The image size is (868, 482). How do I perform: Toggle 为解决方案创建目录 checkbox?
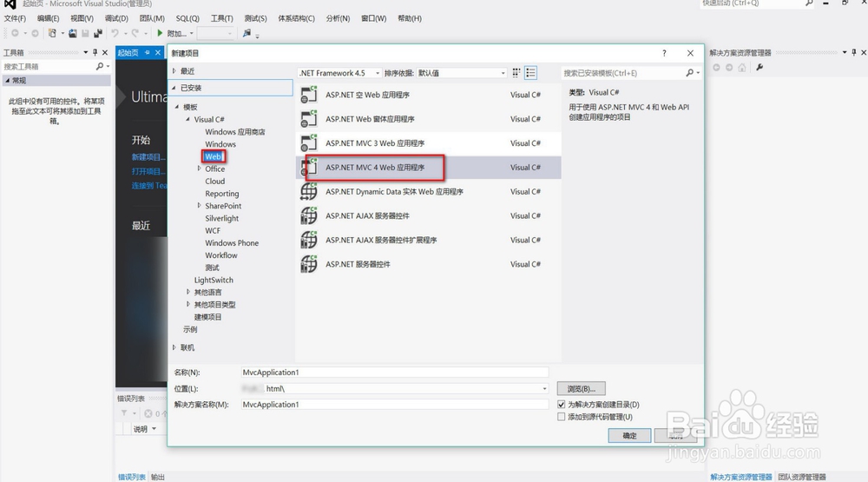[x=562, y=405]
